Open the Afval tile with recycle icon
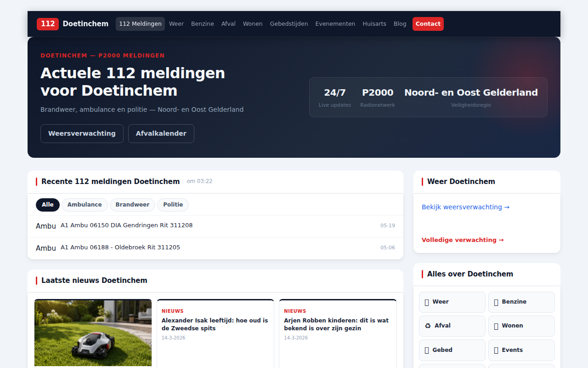The width and height of the screenshot is (588, 368). point(452,326)
